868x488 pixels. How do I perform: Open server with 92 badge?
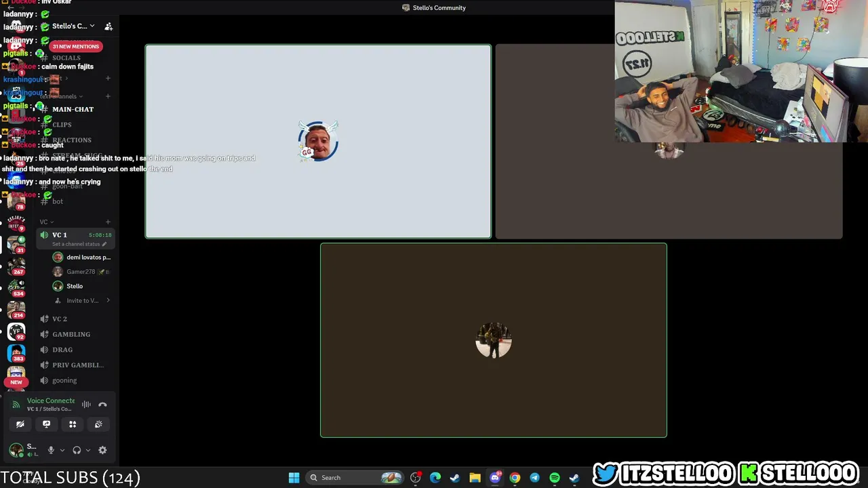pyautogui.click(x=16, y=332)
